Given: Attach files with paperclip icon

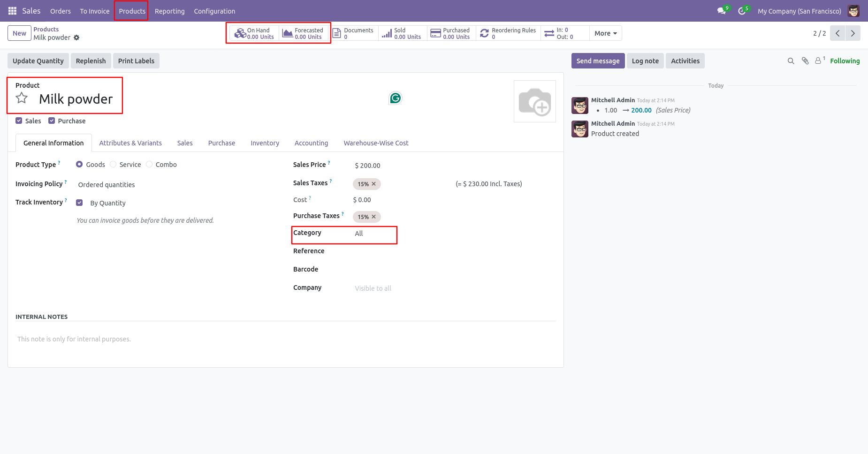Looking at the screenshot, I should pos(805,61).
